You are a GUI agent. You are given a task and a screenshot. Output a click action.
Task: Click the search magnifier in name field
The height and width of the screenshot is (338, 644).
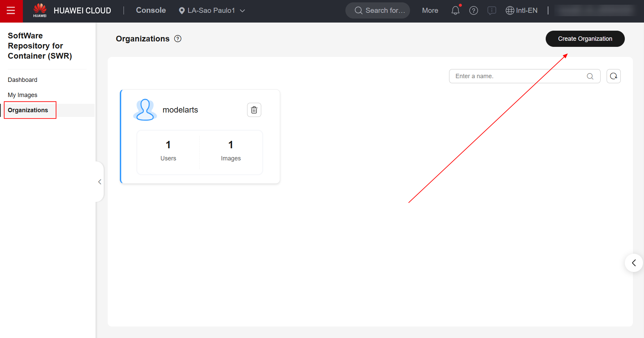tap(590, 76)
